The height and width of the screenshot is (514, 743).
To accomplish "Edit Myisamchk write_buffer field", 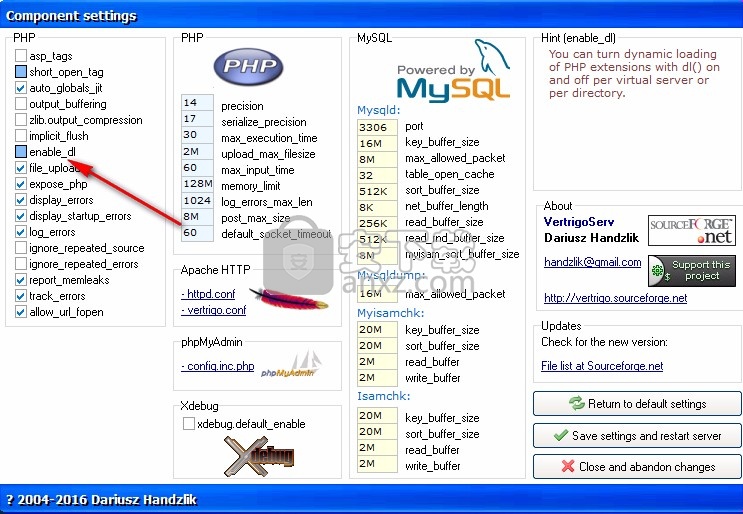I will click(377, 378).
